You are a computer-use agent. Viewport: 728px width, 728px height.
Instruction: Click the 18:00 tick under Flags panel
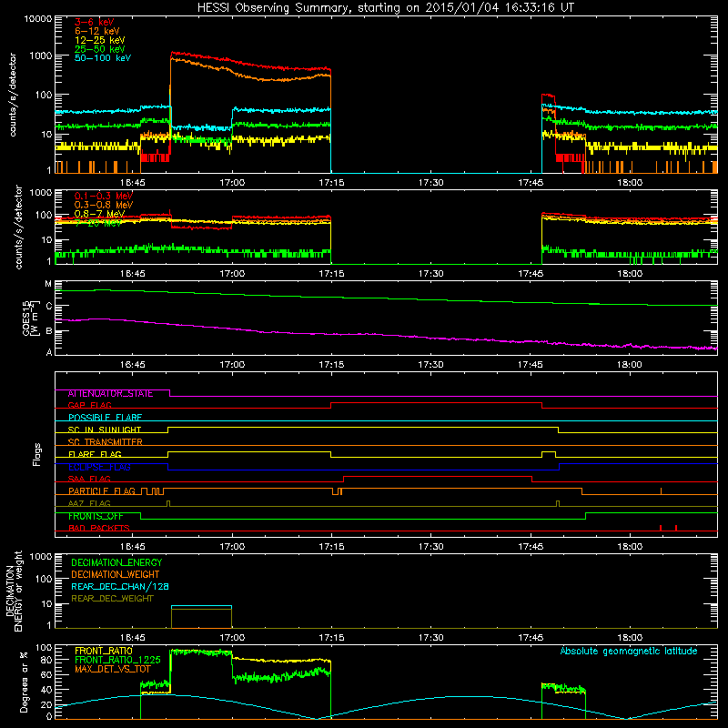[630, 547]
